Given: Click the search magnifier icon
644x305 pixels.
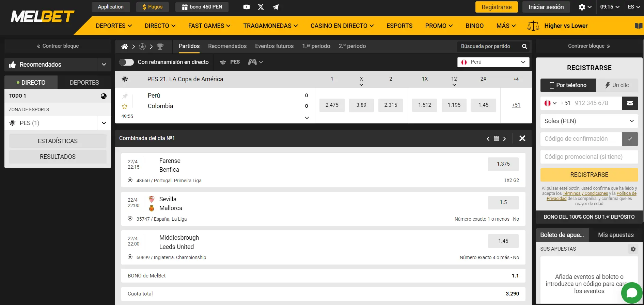Looking at the screenshot, I should 524,46.
